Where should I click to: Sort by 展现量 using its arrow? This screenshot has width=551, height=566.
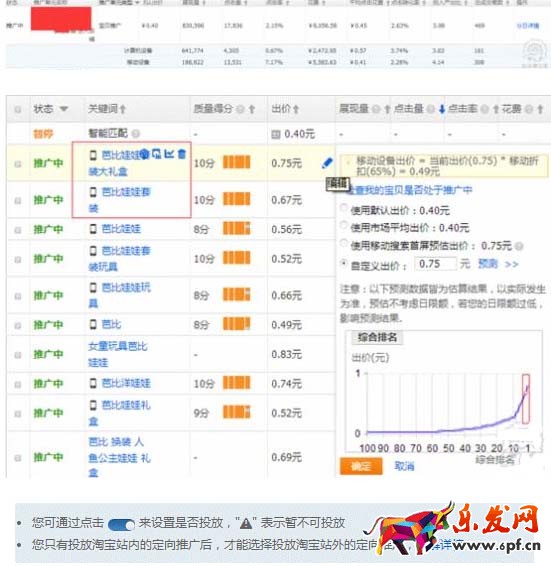coord(387,109)
